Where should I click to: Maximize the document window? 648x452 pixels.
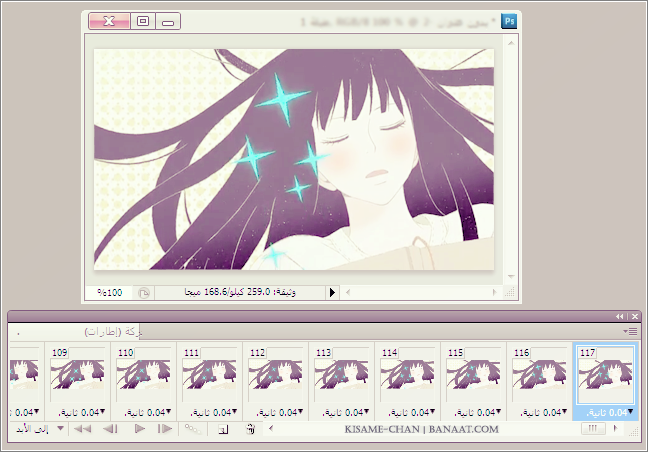142,20
